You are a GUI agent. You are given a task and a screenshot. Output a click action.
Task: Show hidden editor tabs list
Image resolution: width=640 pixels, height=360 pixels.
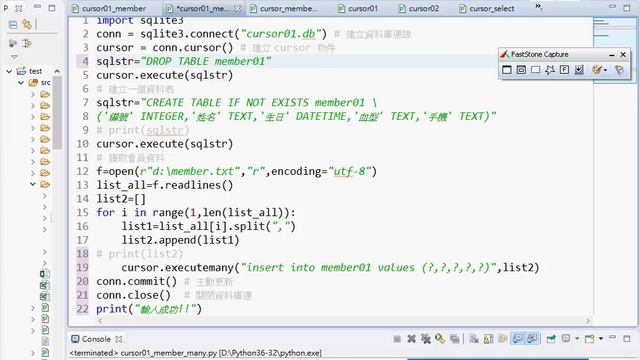[538, 7]
